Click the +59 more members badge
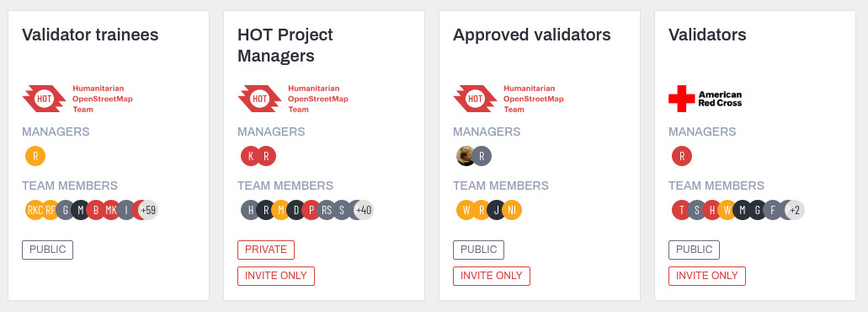 148,210
